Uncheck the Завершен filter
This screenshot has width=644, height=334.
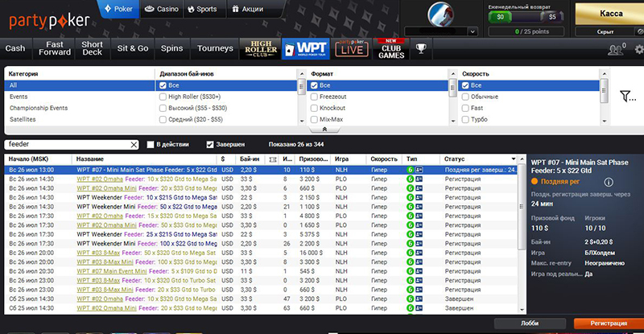[210, 145]
